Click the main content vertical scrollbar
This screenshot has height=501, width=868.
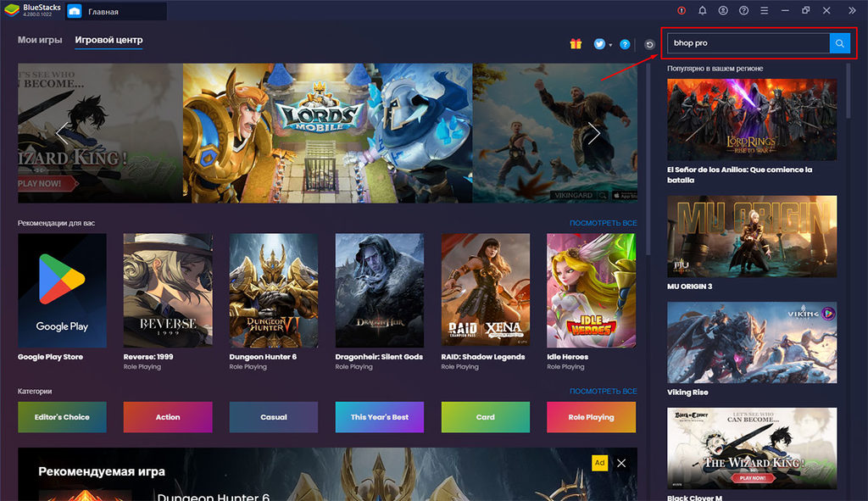(x=648, y=159)
